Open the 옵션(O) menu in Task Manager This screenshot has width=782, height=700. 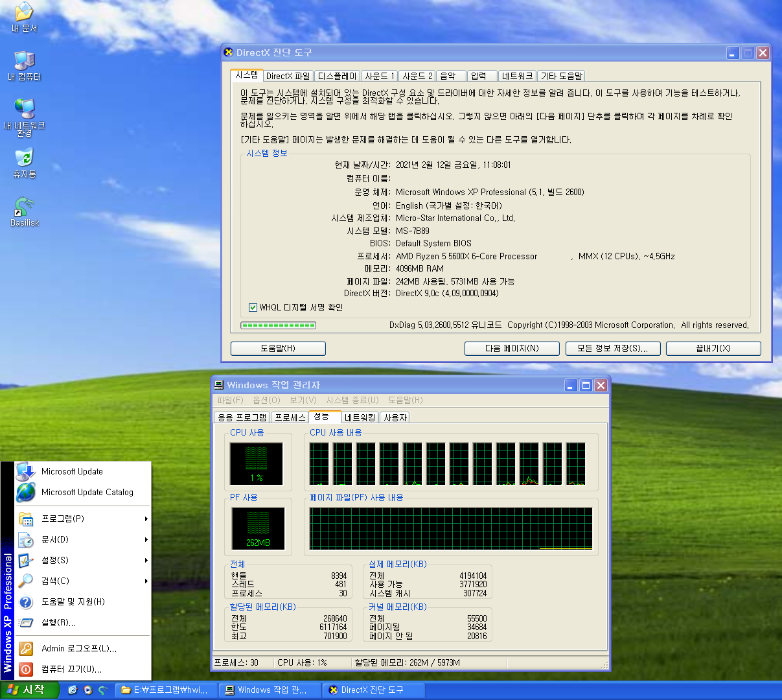(x=266, y=400)
